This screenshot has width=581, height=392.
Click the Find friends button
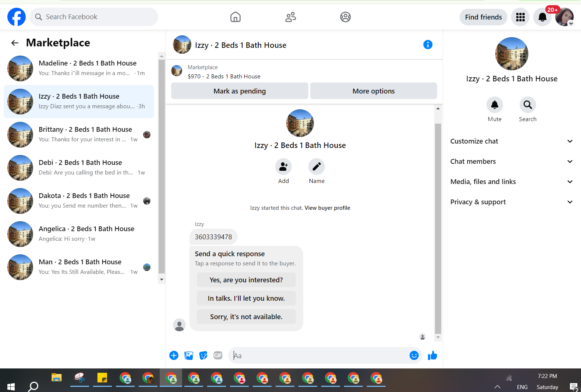tap(483, 17)
